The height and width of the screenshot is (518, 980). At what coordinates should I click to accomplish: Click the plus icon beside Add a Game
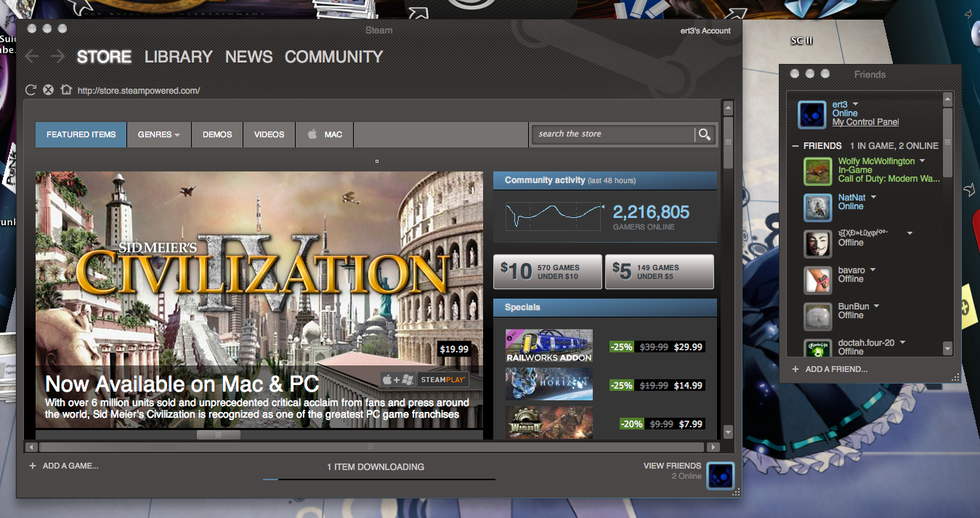tap(33, 466)
